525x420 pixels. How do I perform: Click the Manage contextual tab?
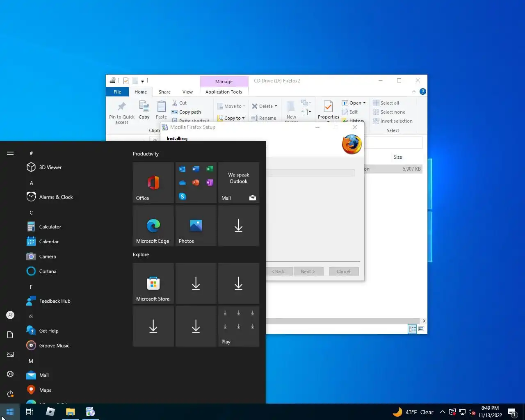(224, 81)
